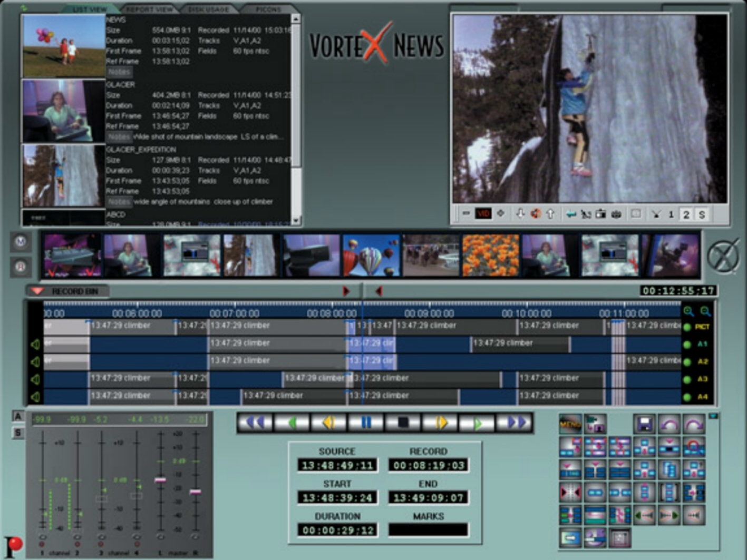Click the Notes button under NEWS clip

coord(119,72)
